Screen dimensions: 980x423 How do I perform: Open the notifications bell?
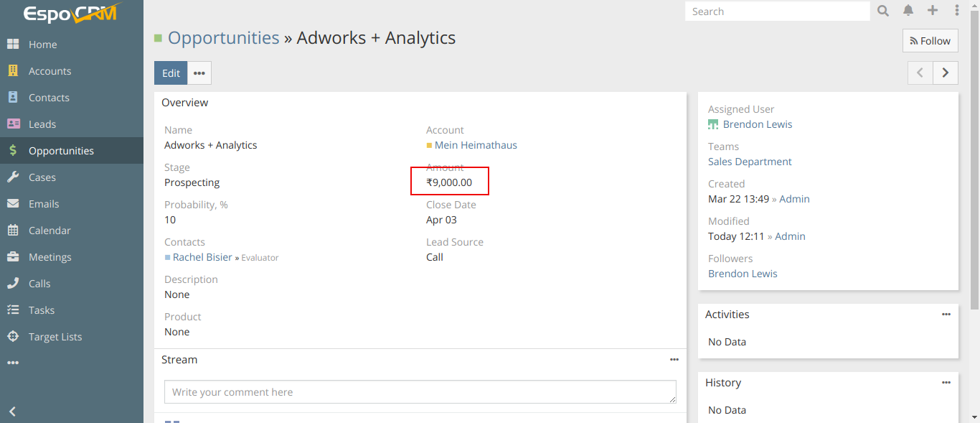(x=908, y=11)
